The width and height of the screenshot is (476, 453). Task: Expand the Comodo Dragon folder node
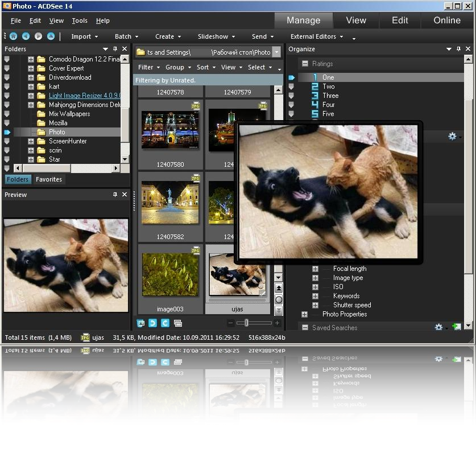pos(31,59)
